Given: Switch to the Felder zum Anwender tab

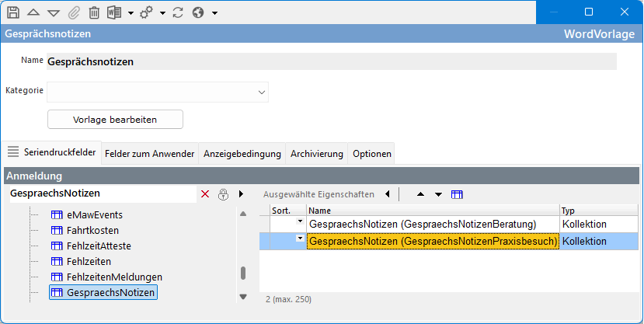Looking at the screenshot, I should (x=149, y=154).
